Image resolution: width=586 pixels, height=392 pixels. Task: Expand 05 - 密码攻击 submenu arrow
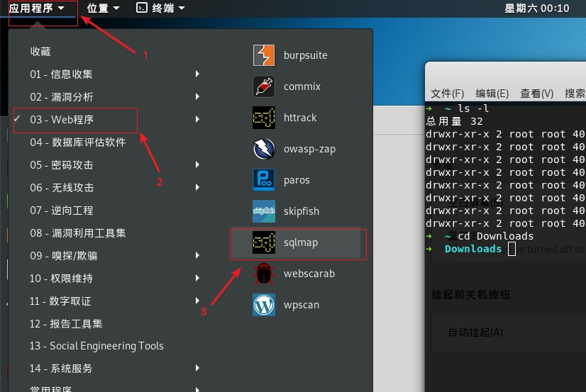197,164
